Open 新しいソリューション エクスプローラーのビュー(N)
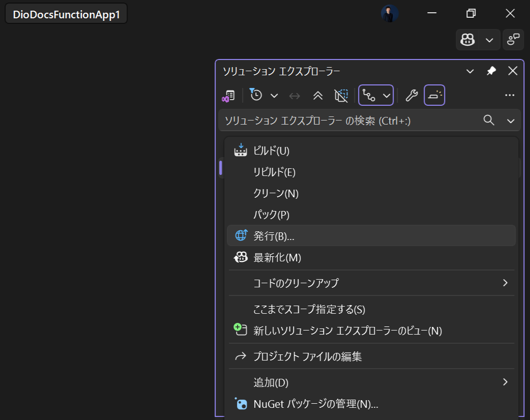The width and height of the screenshot is (530, 420). [x=371, y=331]
